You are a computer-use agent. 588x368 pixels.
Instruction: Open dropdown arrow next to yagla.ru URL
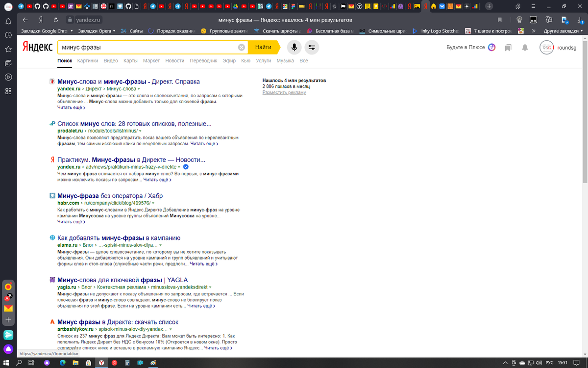210,287
